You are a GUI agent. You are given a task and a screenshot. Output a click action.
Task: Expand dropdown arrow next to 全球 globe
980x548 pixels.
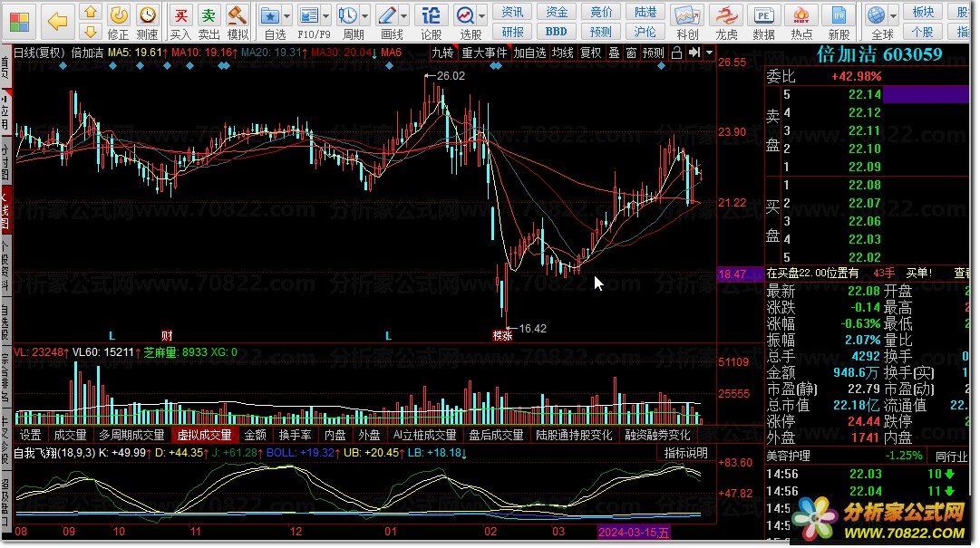coord(894,15)
